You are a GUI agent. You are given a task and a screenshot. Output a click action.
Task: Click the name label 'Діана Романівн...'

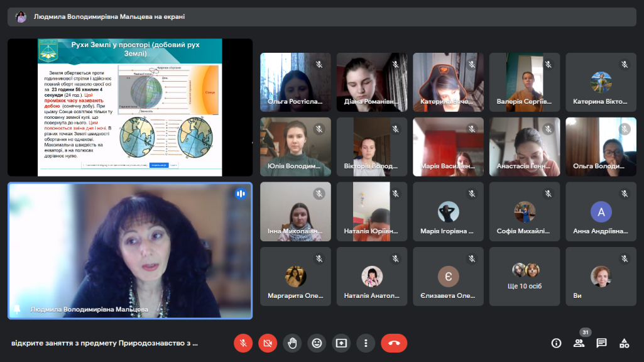(371, 101)
